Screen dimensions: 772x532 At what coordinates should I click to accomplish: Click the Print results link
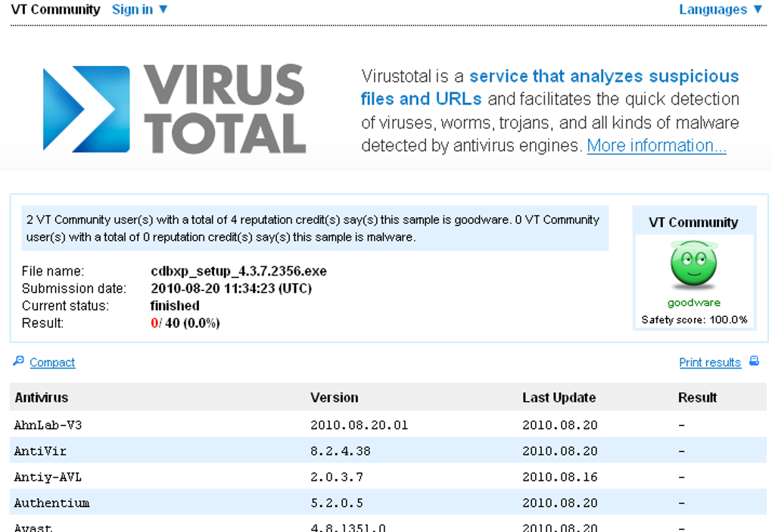pos(710,362)
